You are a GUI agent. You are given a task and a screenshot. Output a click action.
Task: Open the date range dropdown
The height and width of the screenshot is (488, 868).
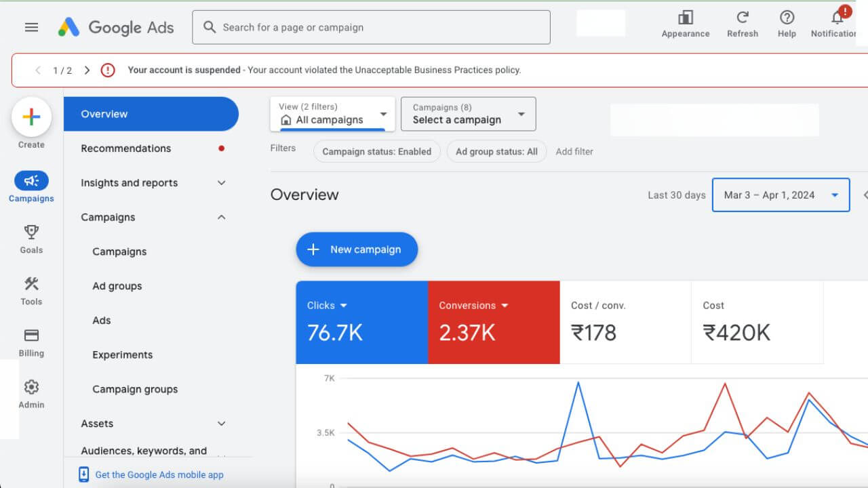[781, 195]
